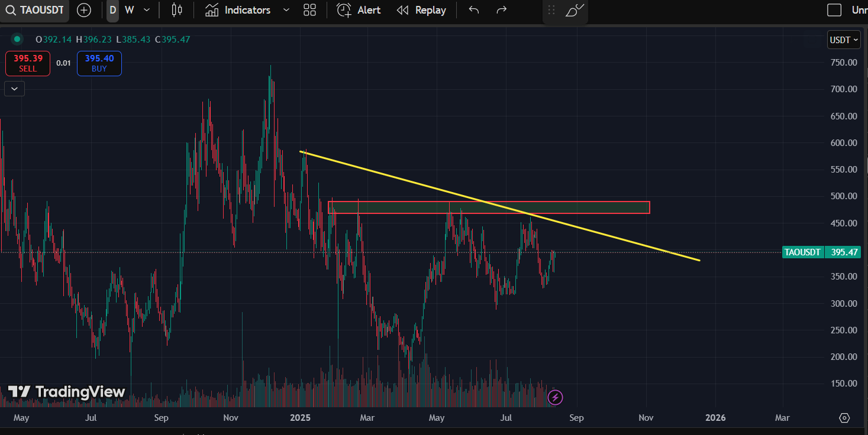Click the 2025 label on the time axis
This screenshot has width=868, height=435.
tap(300, 418)
